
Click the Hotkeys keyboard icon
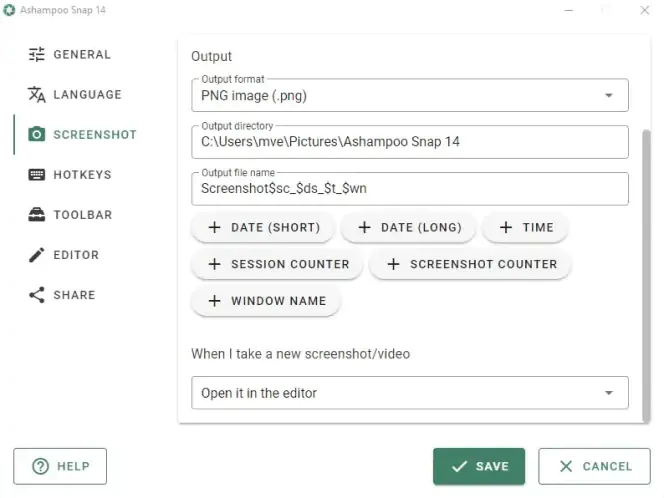pyautogui.click(x=37, y=175)
